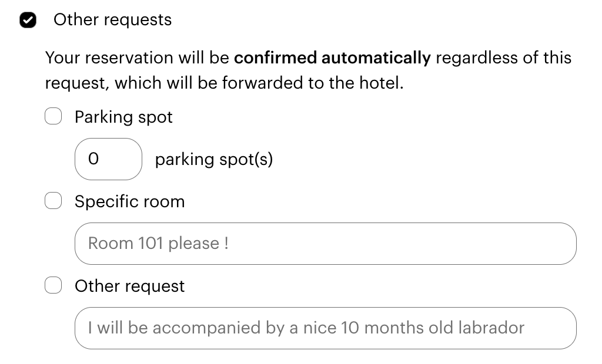Enable the Specific room checkbox
The width and height of the screenshot is (602, 364).
(x=53, y=201)
